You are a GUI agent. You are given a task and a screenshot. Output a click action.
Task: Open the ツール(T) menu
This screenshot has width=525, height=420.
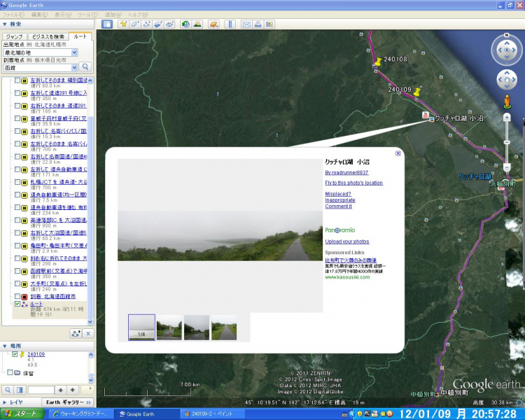pyautogui.click(x=87, y=15)
